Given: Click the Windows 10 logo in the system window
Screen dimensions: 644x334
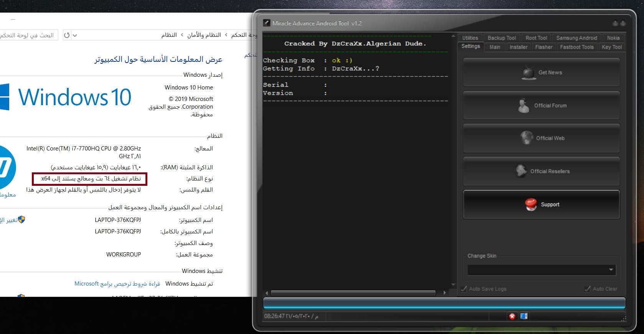Looking at the screenshot, I should pos(66,97).
